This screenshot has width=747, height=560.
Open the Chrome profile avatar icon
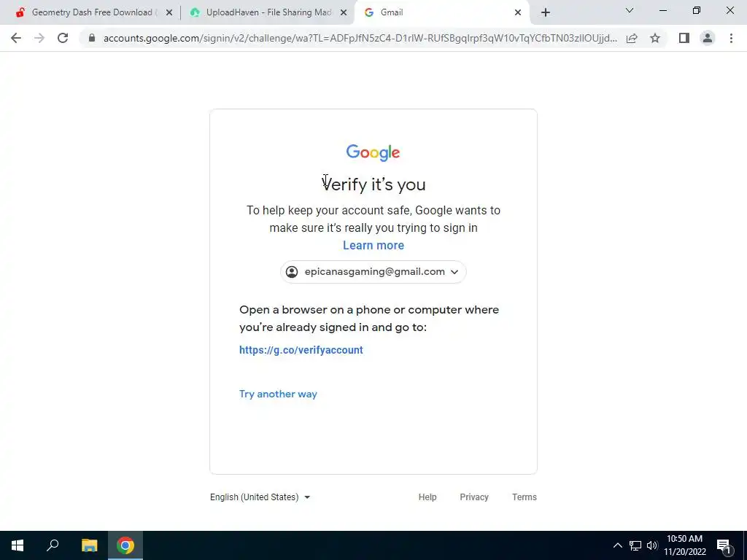point(708,38)
